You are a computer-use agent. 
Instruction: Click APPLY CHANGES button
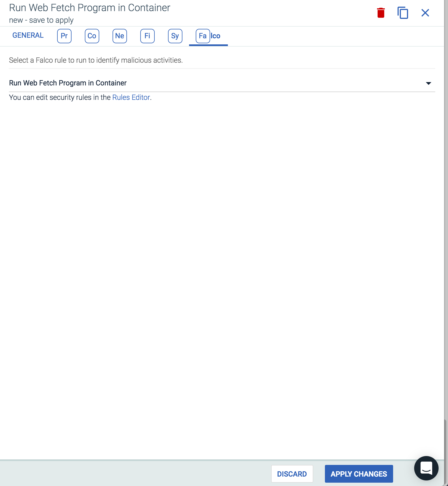pos(359,474)
